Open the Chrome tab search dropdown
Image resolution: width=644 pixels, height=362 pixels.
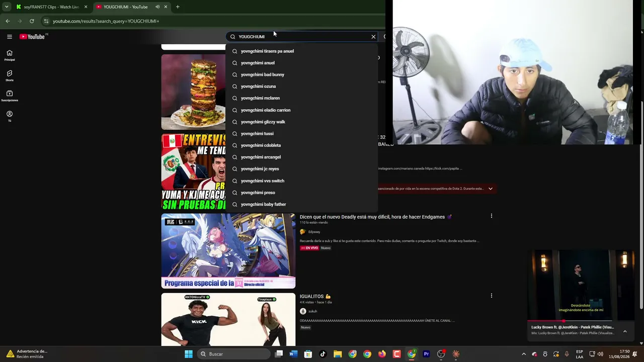coord(7,7)
